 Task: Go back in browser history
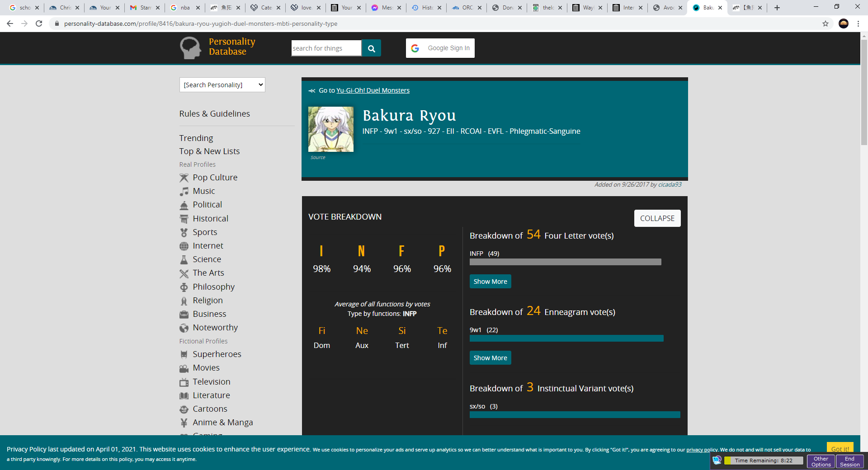click(x=10, y=23)
